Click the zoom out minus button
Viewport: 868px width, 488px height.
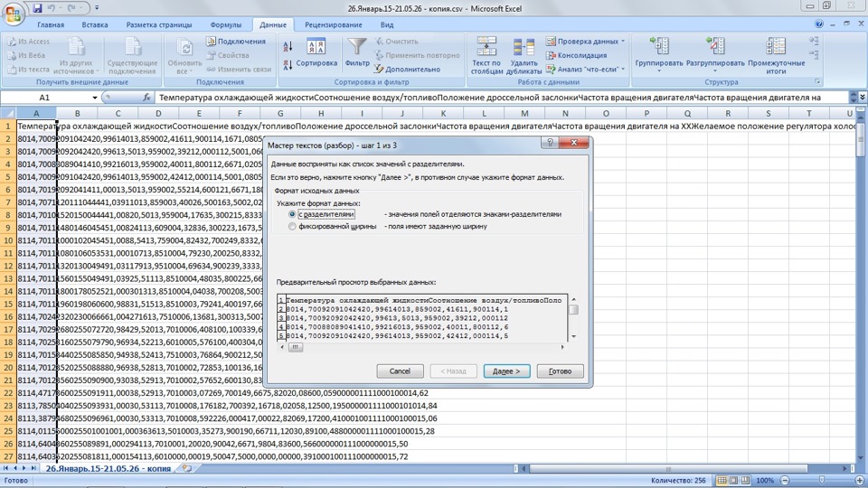(785, 480)
